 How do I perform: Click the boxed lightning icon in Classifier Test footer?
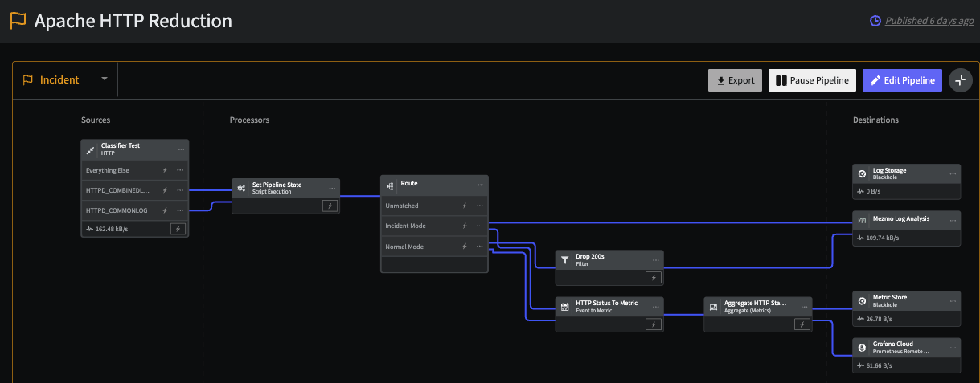coord(178,229)
